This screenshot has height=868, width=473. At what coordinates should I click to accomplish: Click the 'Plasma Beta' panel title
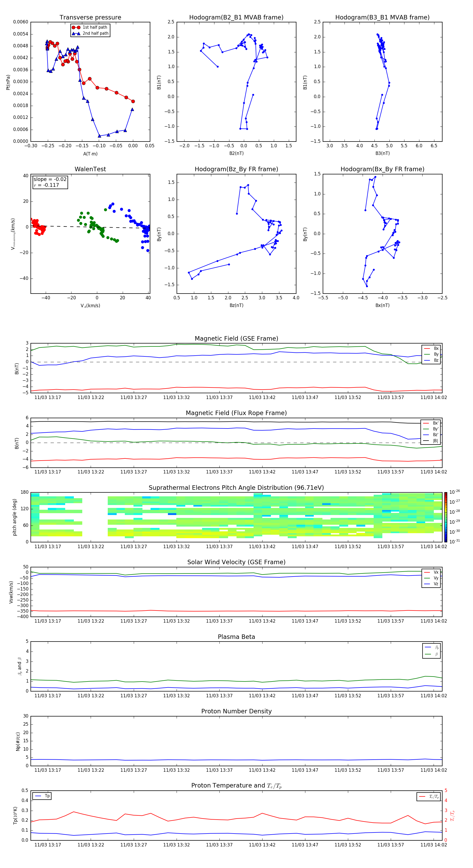tap(236, 637)
